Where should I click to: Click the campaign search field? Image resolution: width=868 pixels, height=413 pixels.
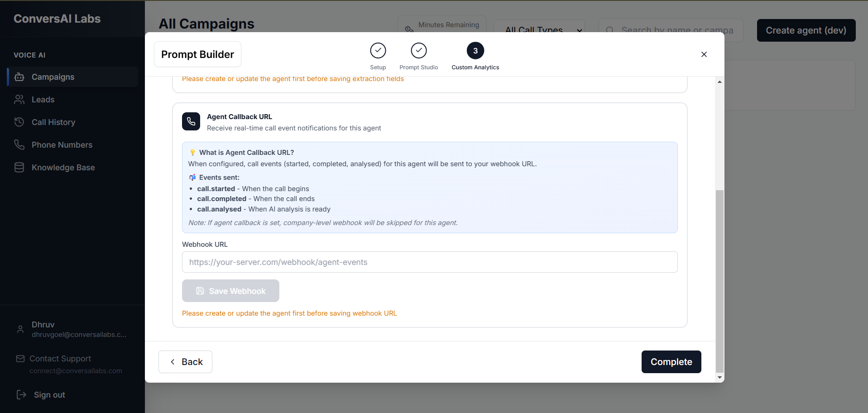[671, 30]
